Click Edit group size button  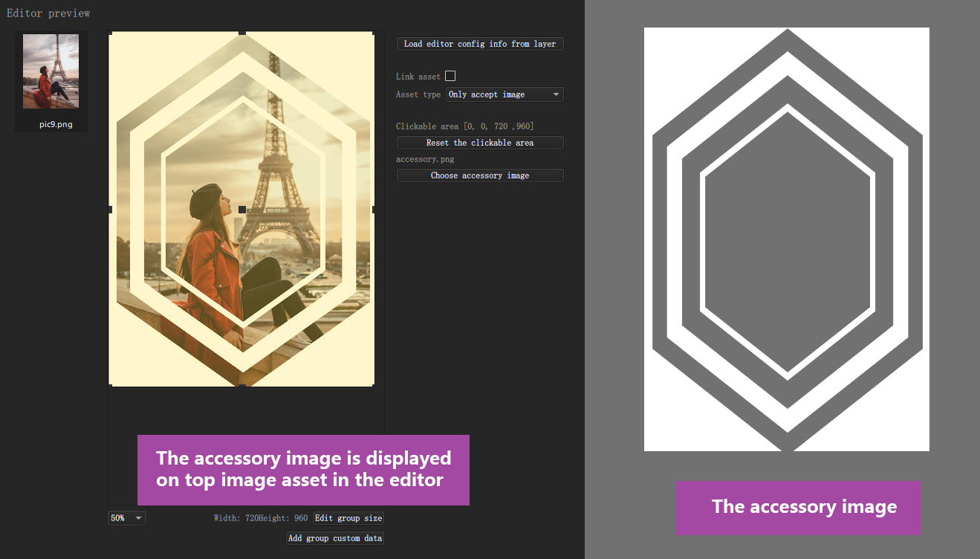348,518
